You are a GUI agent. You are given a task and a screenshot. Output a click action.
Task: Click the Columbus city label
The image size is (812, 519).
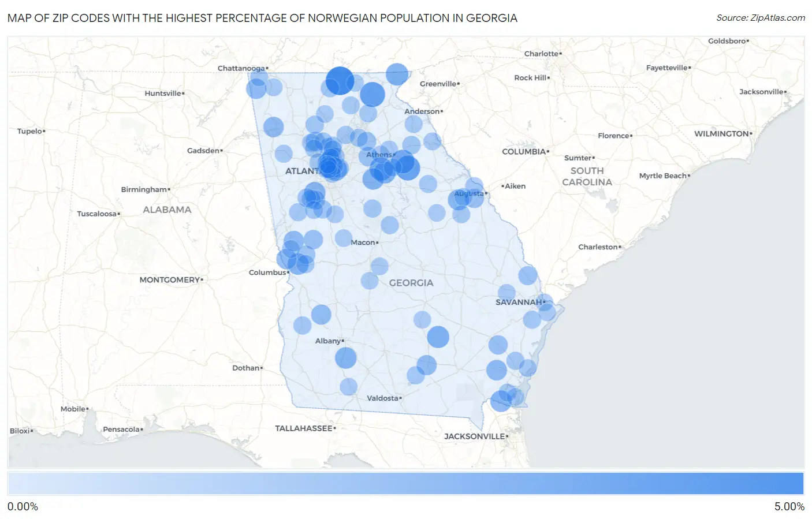click(267, 272)
